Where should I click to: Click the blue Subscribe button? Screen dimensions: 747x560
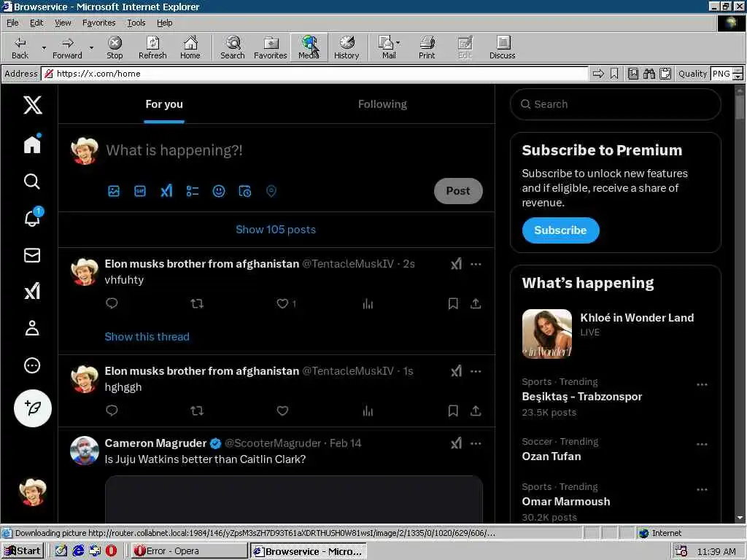(561, 230)
